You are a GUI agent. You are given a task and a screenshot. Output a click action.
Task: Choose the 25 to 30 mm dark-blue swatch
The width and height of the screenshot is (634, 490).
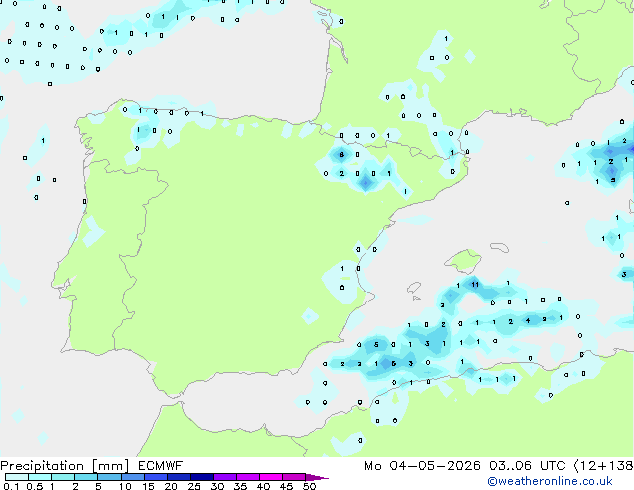coord(201,477)
